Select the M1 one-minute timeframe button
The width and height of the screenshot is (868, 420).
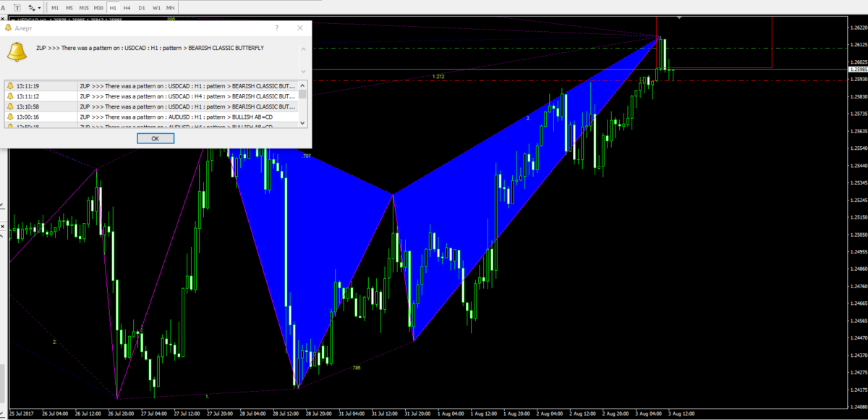tap(54, 7)
